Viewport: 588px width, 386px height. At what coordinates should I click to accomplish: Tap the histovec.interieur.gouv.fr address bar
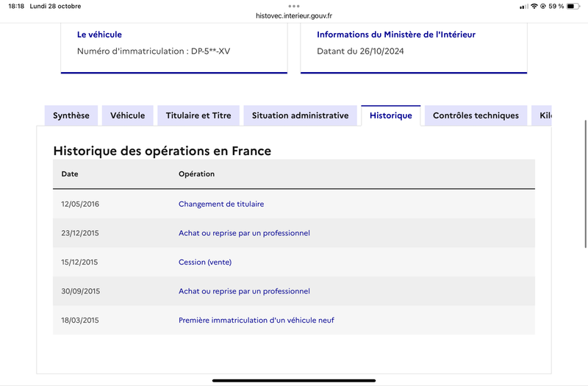294,15
